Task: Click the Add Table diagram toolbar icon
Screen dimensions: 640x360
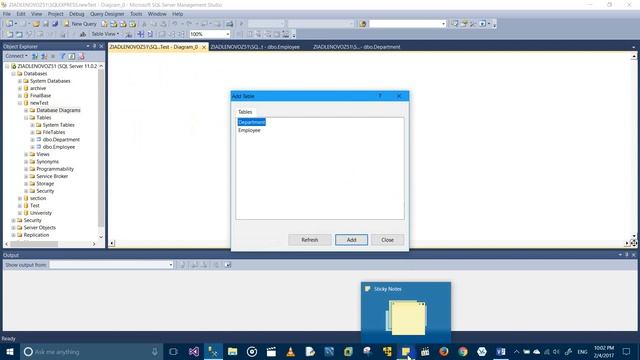Action: pyautogui.click(x=19, y=34)
